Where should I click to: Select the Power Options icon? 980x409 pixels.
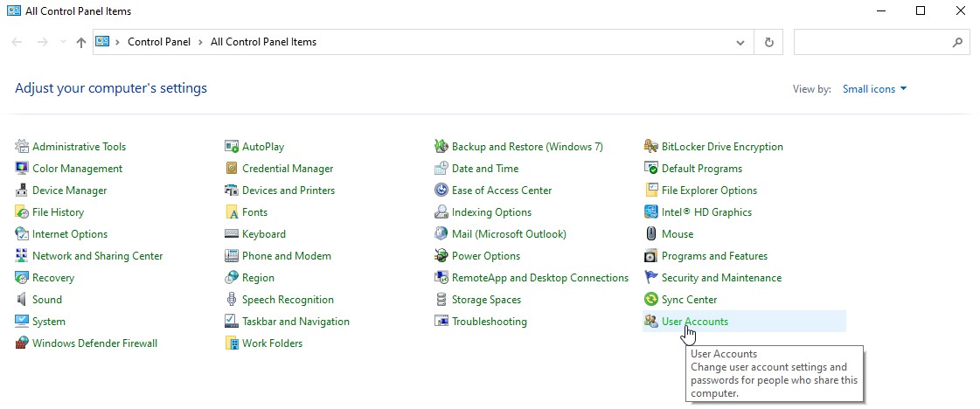click(441, 256)
